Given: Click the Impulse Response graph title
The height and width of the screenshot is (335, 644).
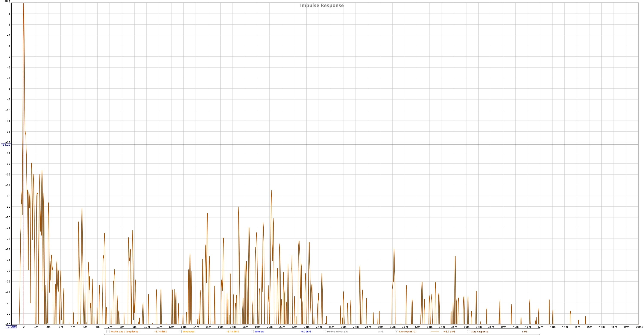Looking at the screenshot, I should [x=322, y=6].
